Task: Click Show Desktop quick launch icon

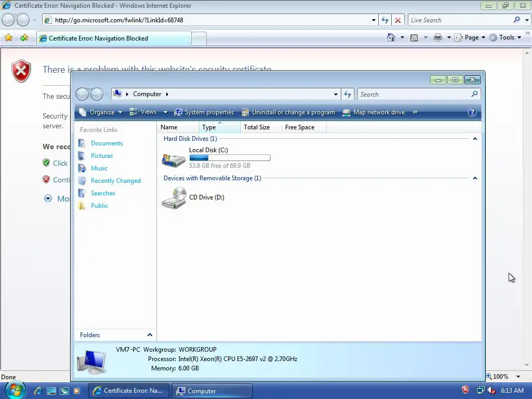Action: (x=51, y=391)
